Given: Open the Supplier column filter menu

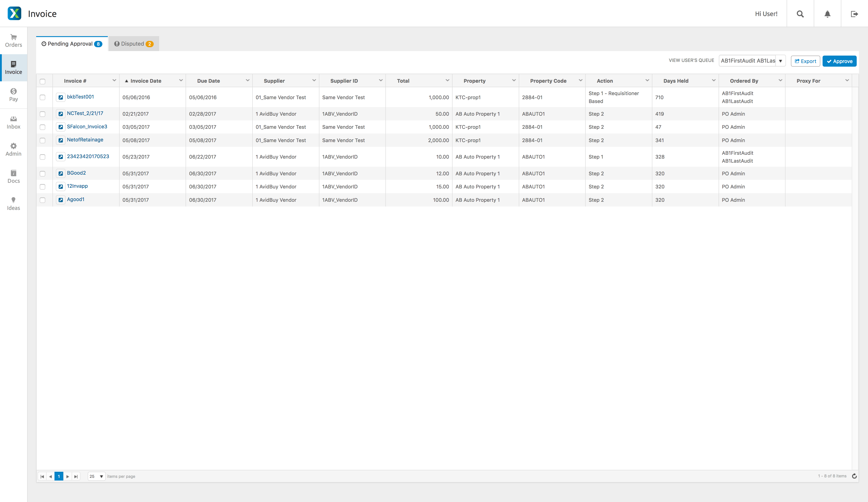Looking at the screenshot, I should [314, 81].
